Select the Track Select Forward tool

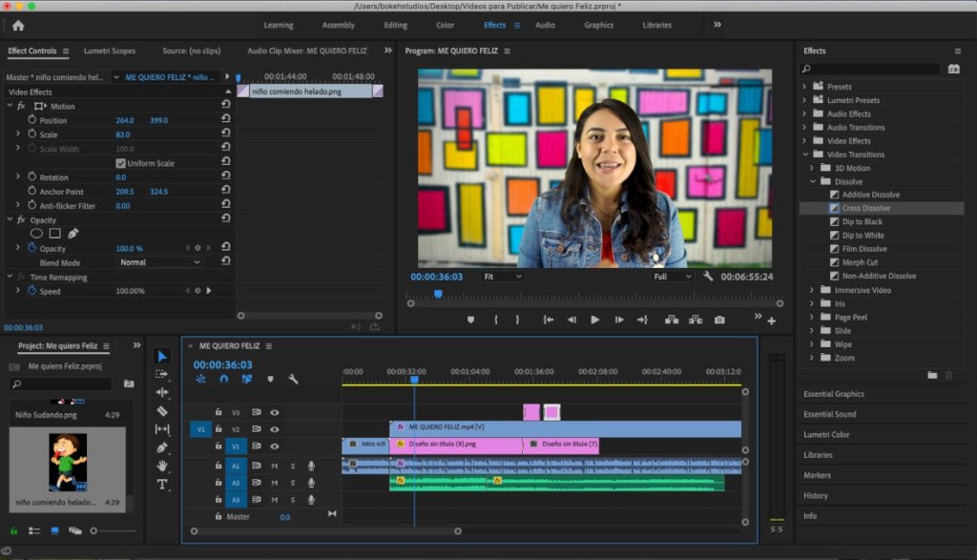click(x=162, y=374)
